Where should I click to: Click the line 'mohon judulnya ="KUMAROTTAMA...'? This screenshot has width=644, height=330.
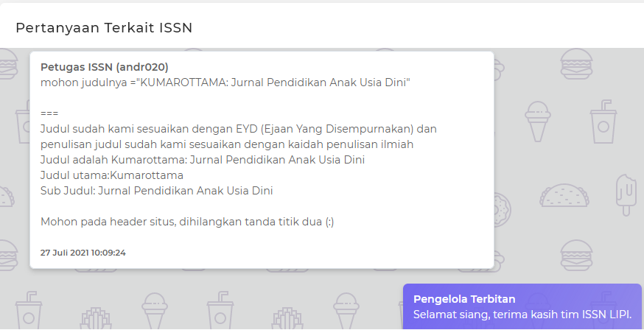click(x=225, y=82)
